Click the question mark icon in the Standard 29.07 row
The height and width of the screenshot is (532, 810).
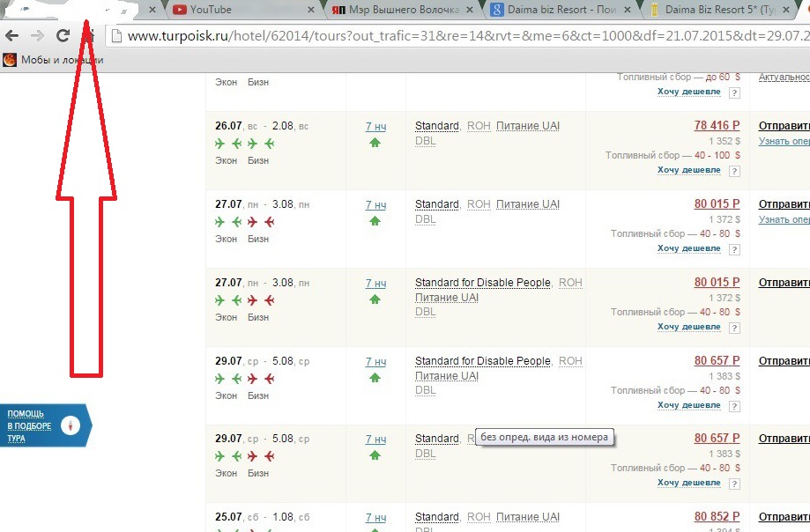pos(734,484)
